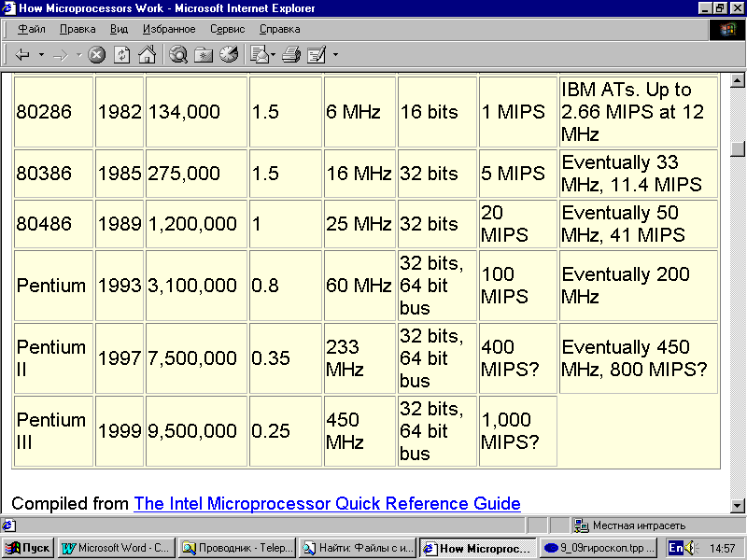Click the Eventually 200 MHz cell
747x560 pixels.
click(639, 286)
